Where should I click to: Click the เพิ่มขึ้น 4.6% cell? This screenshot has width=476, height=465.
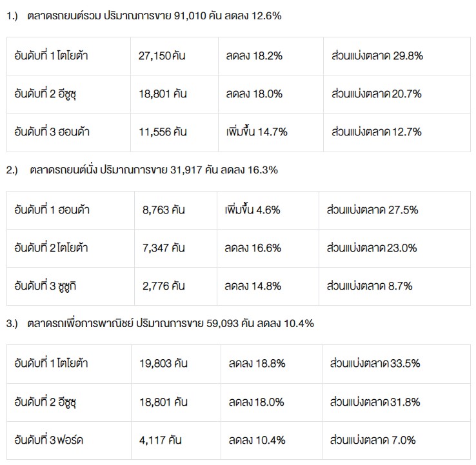pos(252,209)
